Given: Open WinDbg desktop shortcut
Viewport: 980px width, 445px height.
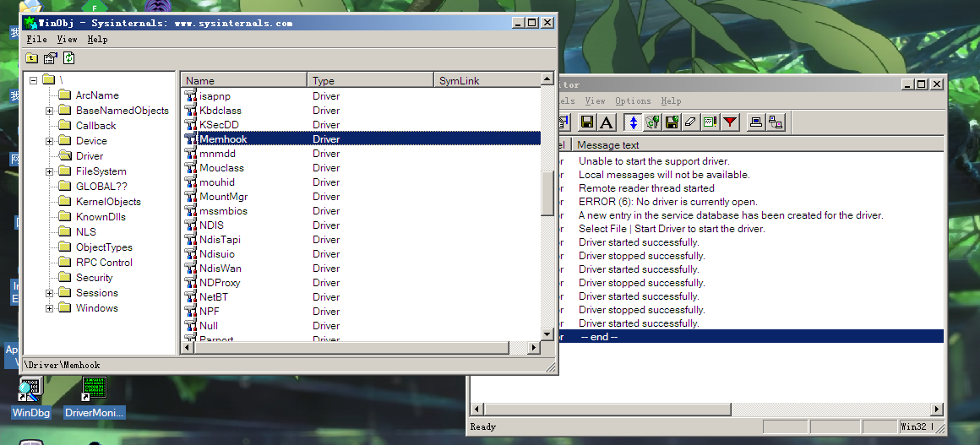Looking at the screenshot, I should click(30, 398).
